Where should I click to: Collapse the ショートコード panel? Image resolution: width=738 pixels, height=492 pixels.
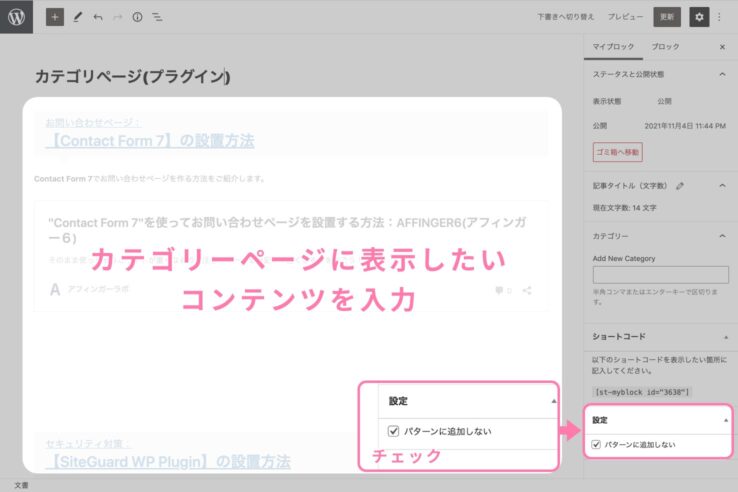726,337
